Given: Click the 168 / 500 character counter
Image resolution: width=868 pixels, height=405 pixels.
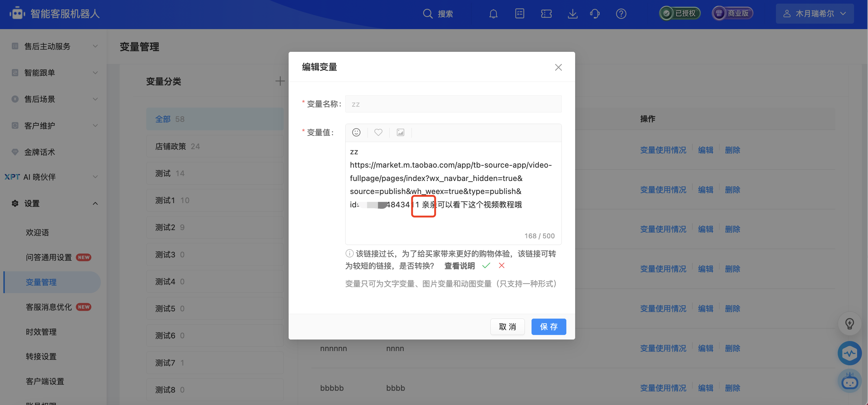Looking at the screenshot, I should pyautogui.click(x=539, y=236).
